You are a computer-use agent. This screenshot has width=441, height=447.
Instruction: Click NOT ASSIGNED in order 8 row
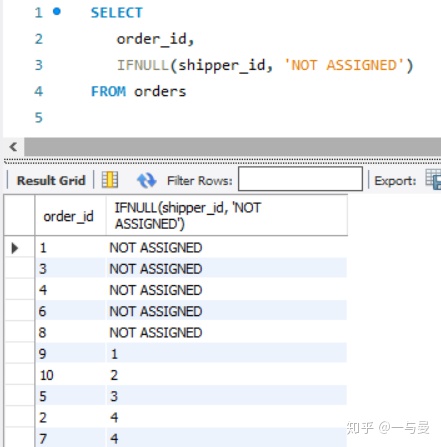[x=156, y=333]
